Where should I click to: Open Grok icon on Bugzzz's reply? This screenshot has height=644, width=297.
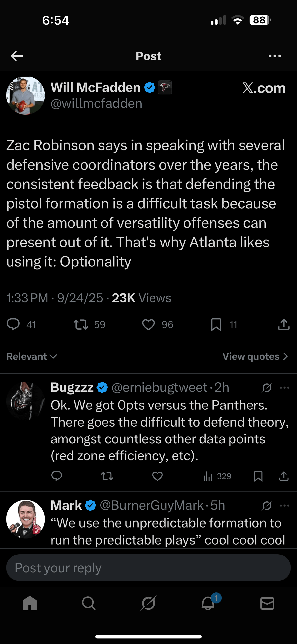(267, 388)
